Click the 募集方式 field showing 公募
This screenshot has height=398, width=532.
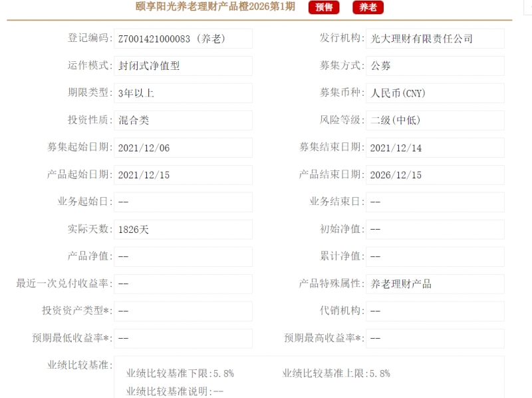coord(435,66)
